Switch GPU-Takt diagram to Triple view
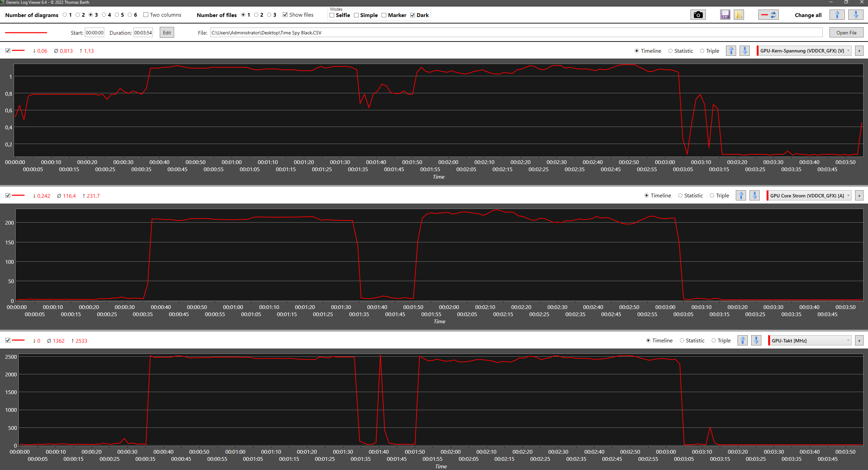 click(714, 341)
